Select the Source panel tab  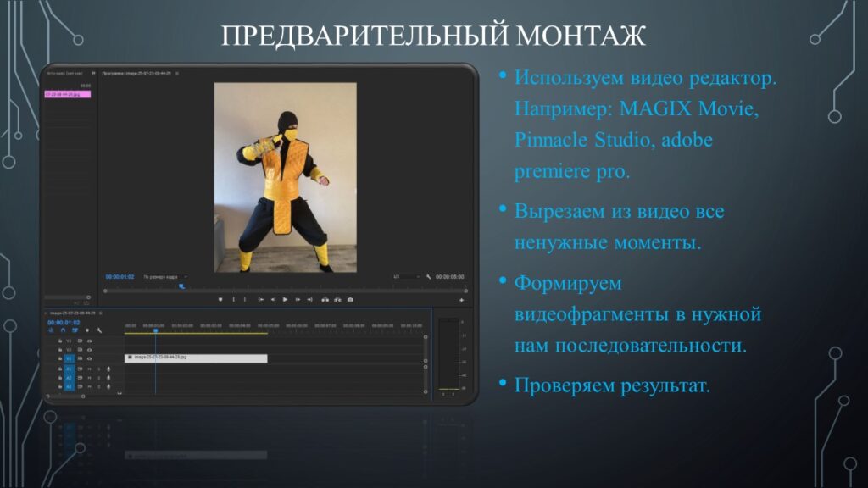pos(64,73)
